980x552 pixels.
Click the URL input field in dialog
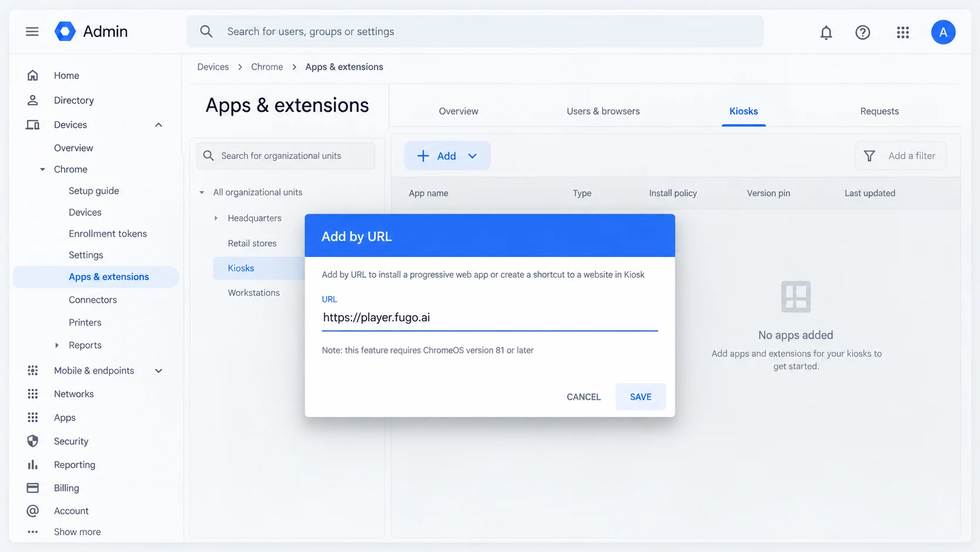489,318
